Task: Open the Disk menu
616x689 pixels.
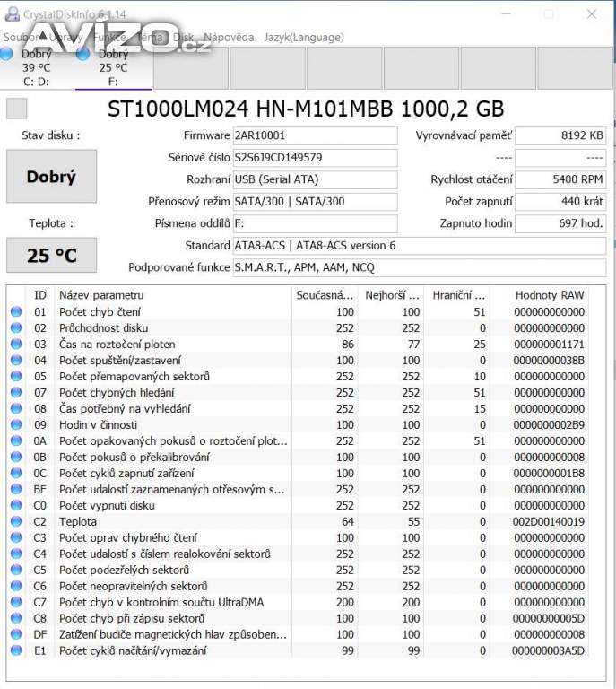Action: click(x=183, y=37)
